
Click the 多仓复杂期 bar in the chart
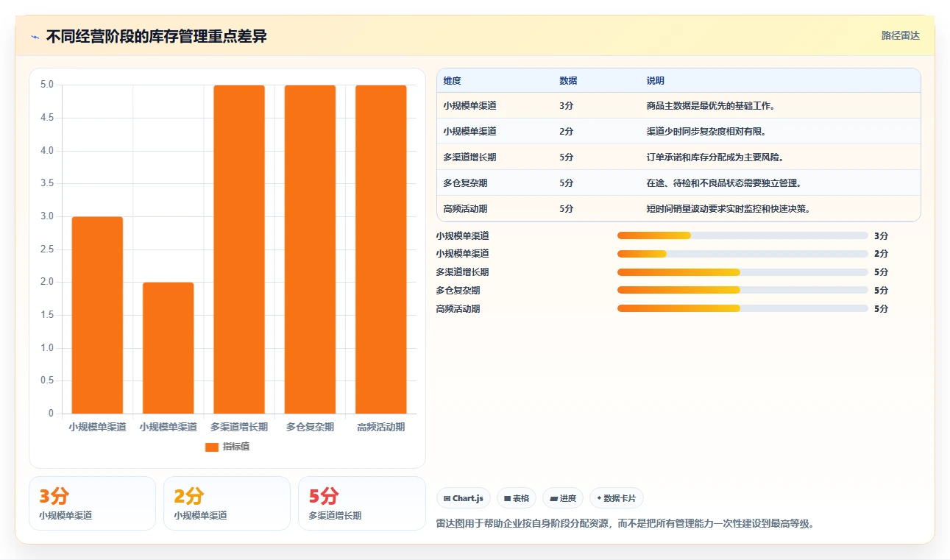pyautogui.click(x=310, y=249)
